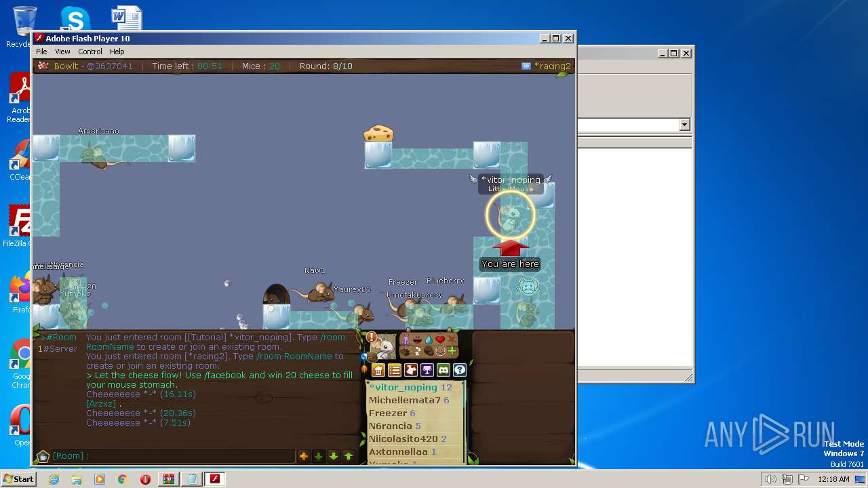Click the chat channel icon beside Room input
The image size is (868, 488).
coord(43,456)
